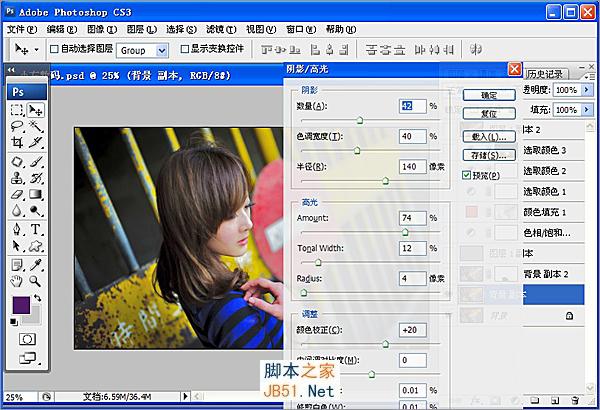The width and height of the screenshot is (600, 410).
Task: Open the 窗口(W) menu
Action: 301,29
